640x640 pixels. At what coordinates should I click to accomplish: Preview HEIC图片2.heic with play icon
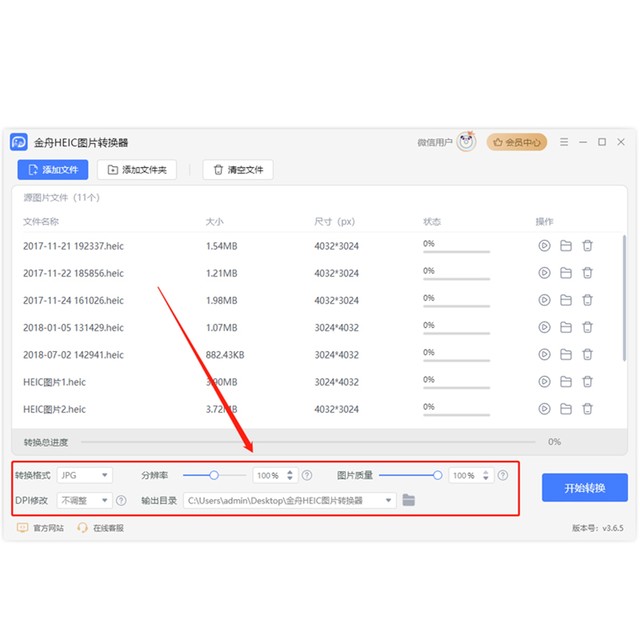[x=544, y=409]
